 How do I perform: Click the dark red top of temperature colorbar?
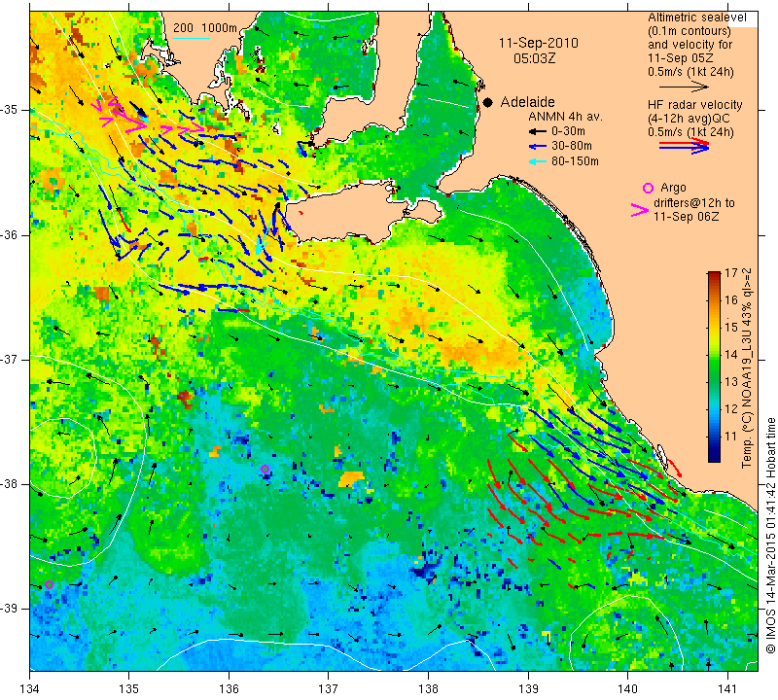tap(714, 275)
